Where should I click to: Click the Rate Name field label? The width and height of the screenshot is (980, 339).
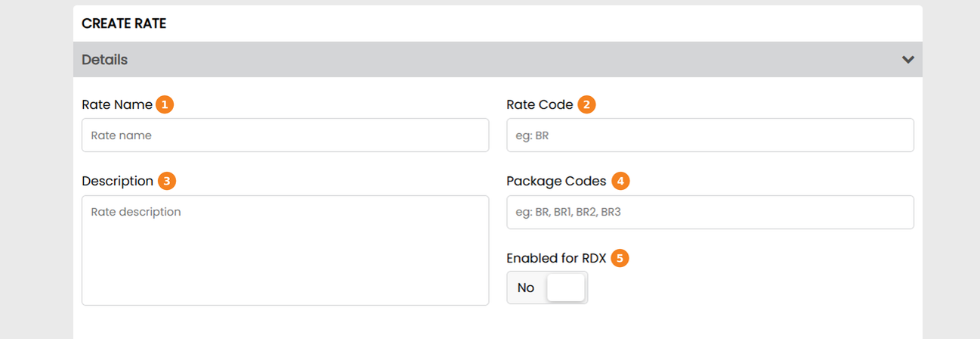(117, 104)
